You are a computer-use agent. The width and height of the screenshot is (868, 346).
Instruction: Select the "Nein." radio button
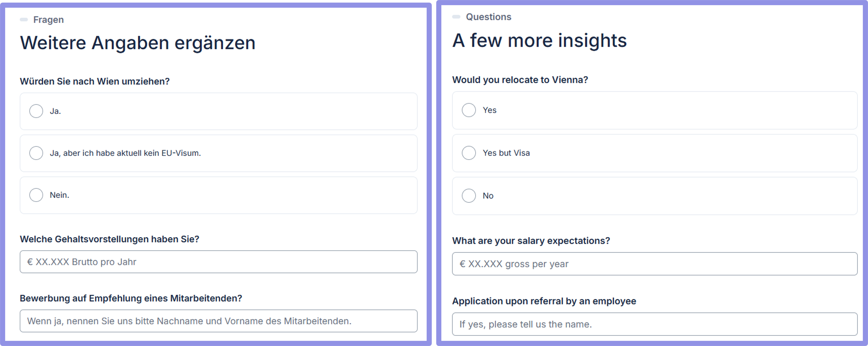(x=36, y=195)
